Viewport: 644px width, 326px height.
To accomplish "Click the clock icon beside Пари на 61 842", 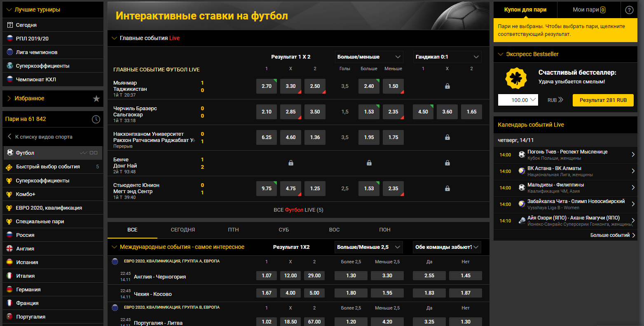I will pyautogui.click(x=96, y=119).
